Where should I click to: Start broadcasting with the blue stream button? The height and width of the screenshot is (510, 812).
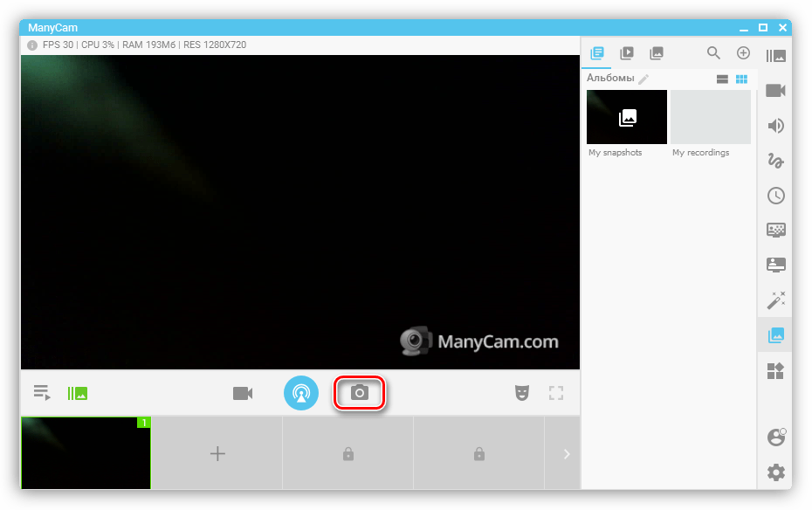pos(301,393)
